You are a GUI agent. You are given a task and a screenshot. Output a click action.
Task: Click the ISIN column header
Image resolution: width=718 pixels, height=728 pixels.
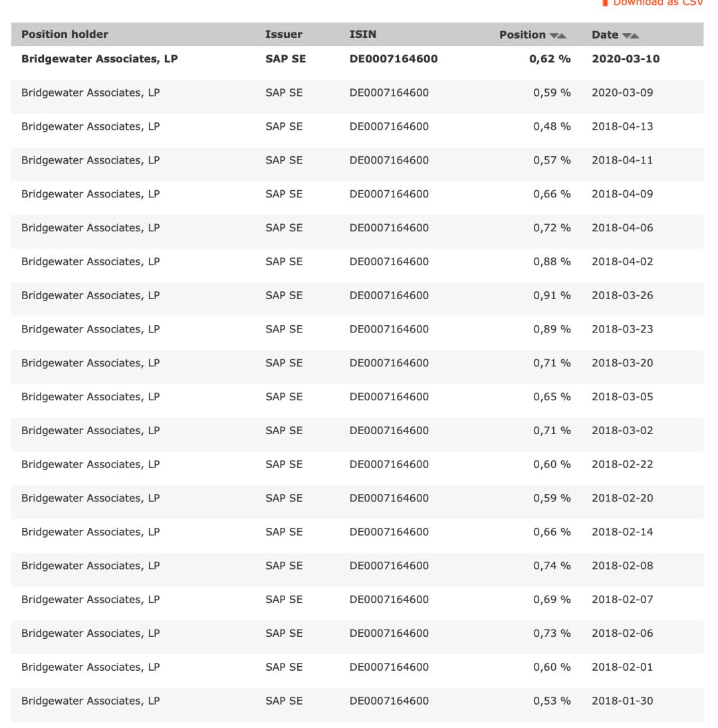362,35
